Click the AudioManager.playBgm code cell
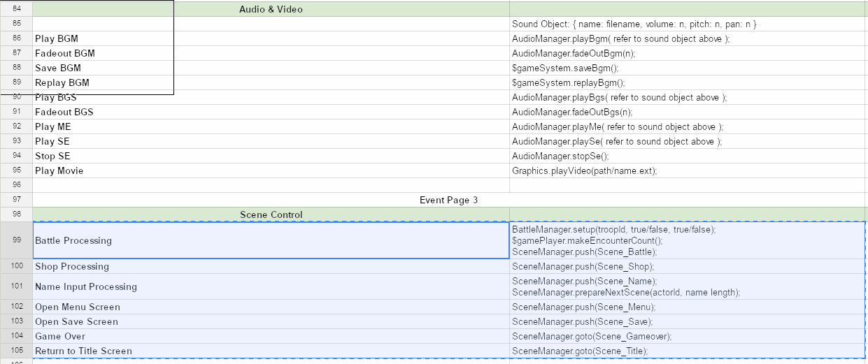The width and height of the screenshot is (868, 364). [x=688, y=38]
